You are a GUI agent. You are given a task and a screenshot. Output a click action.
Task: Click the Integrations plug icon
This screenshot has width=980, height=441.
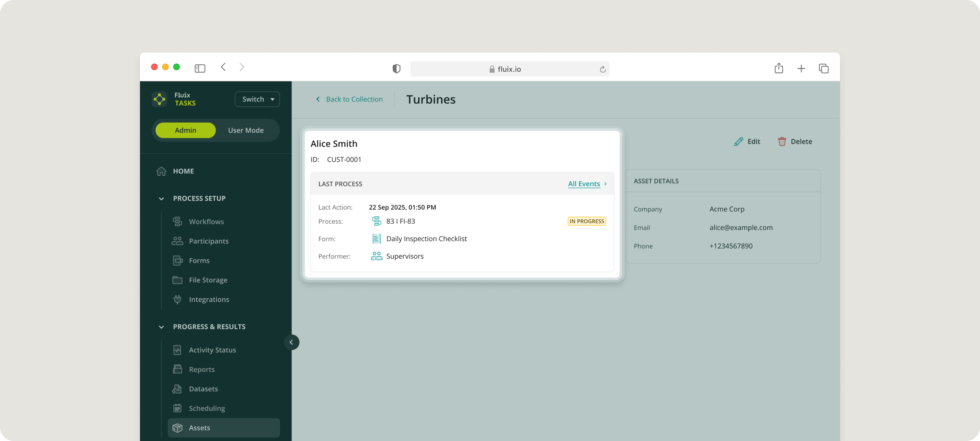tap(177, 300)
